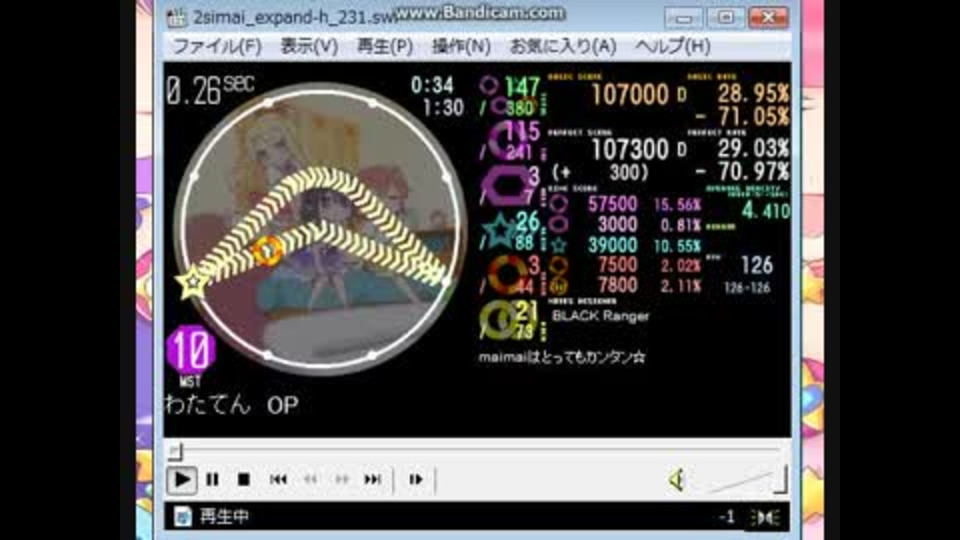The width and height of the screenshot is (960, 540).
Task: Fast forward with the double-right arrow button
Action: (x=342, y=479)
